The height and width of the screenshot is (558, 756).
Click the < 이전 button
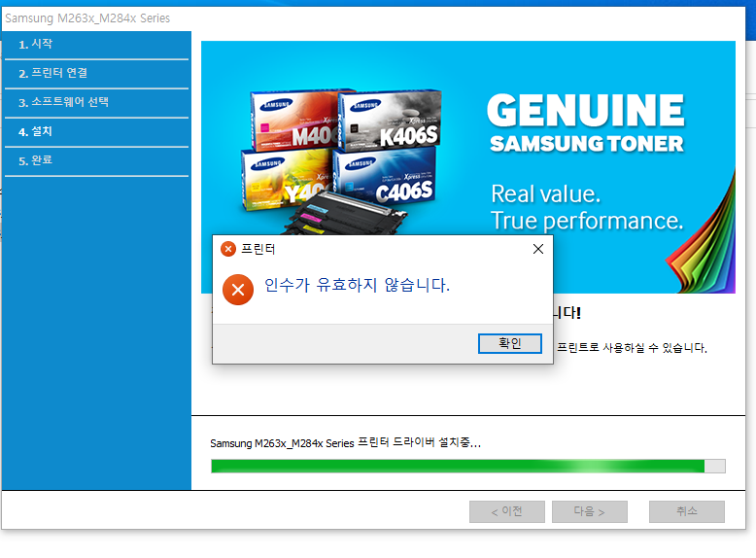506,511
